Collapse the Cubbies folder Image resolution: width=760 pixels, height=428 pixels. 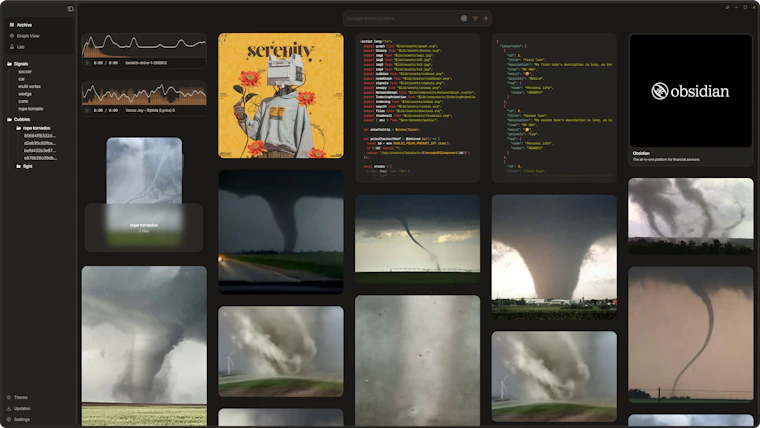tap(18, 119)
